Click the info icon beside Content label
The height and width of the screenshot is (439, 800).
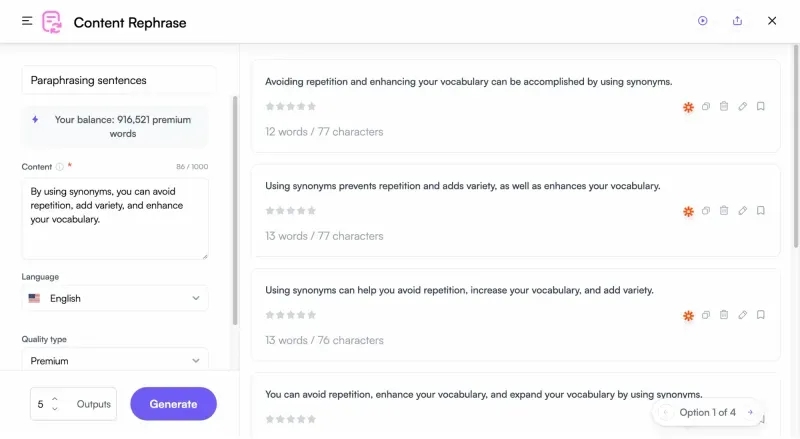pos(60,167)
